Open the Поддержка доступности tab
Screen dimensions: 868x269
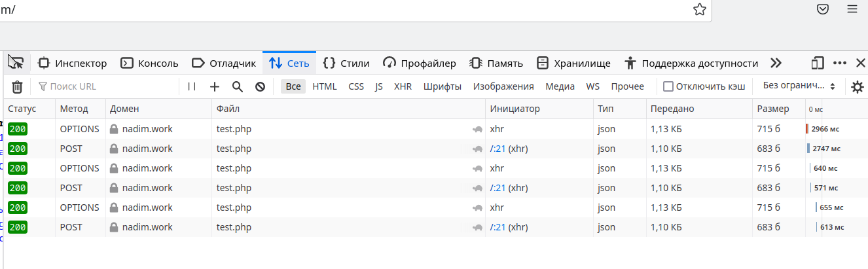[691, 63]
